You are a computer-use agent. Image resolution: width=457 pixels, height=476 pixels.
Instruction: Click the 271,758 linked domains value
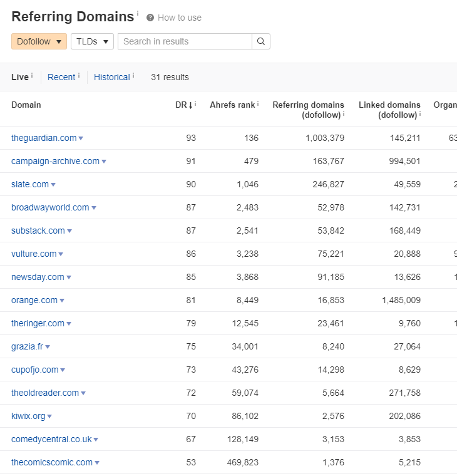405,393
